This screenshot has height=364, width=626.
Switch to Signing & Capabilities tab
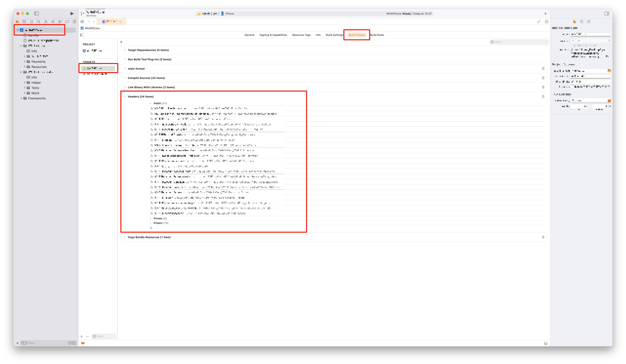(273, 35)
